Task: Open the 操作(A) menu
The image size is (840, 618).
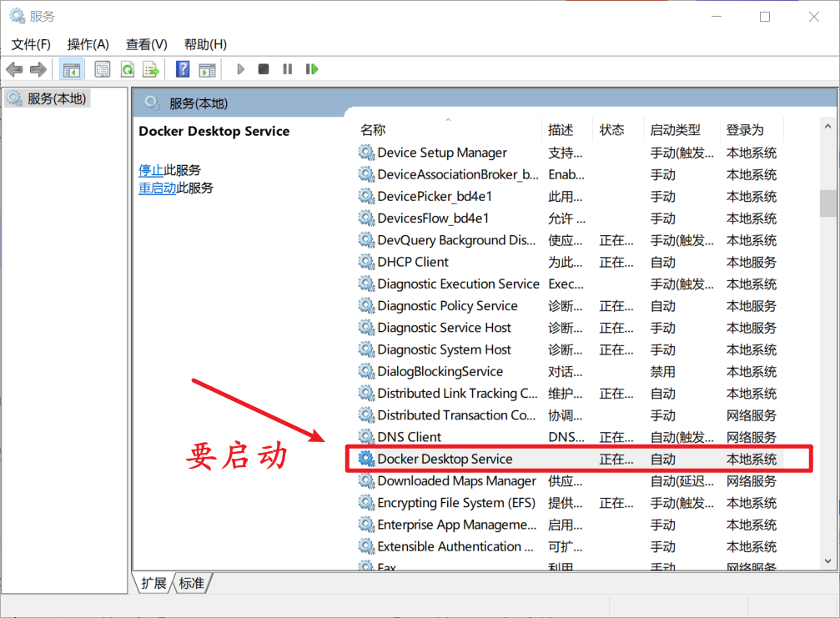Action: [88, 44]
